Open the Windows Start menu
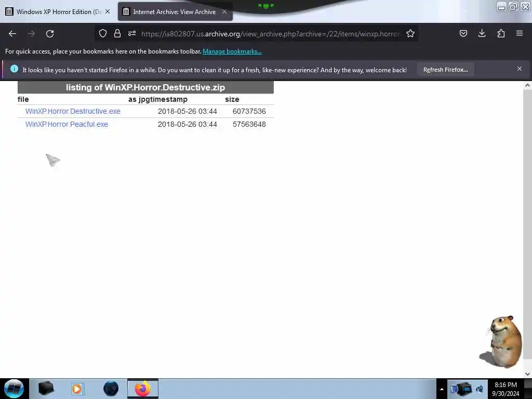Screen dimensions: 532x399 (x=14, y=389)
